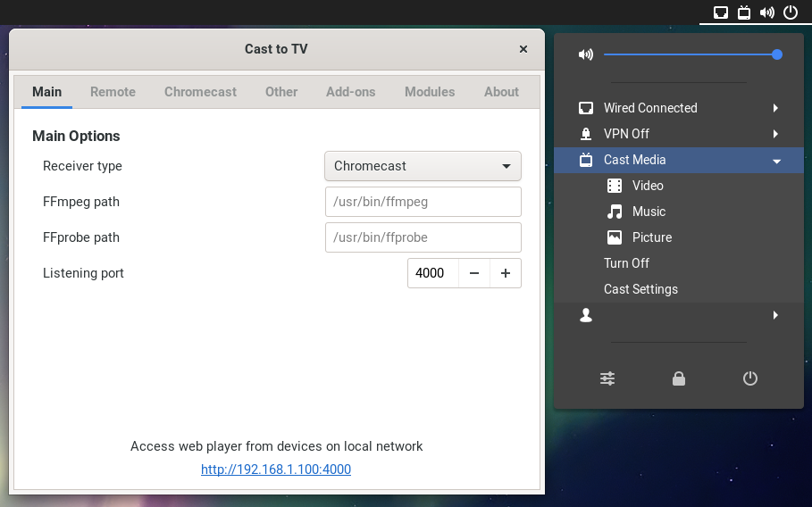Switch to the Remote tab
The image size is (812, 507).
(x=113, y=92)
